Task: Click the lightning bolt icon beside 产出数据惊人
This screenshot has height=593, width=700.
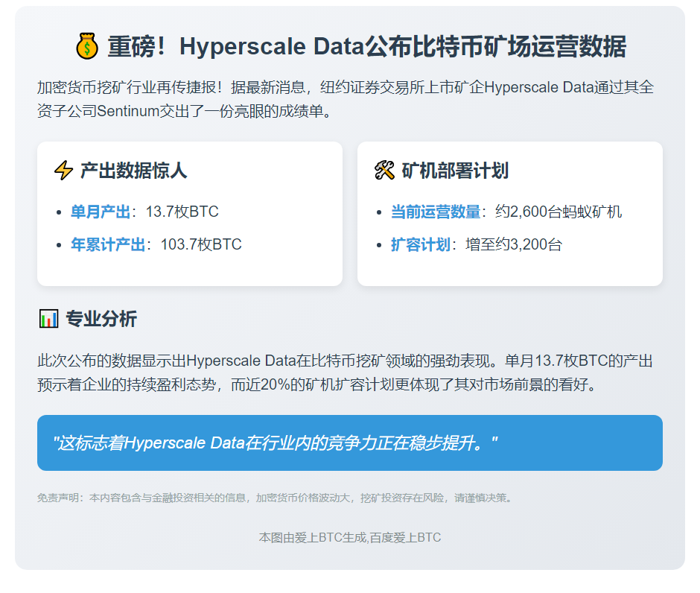Action: [x=63, y=170]
